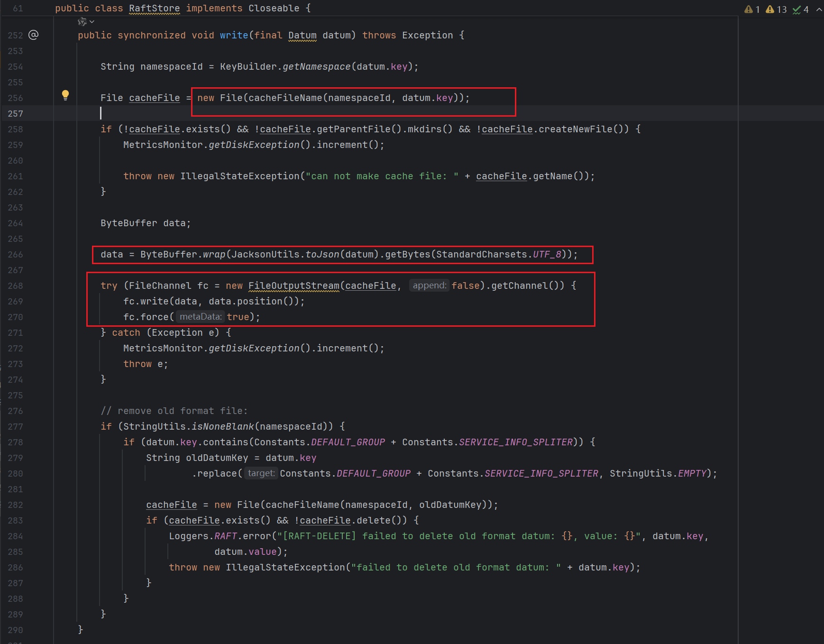Screen dimensions: 824x644
Task: Click line number 268 in the gutter
Action: pyautogui.click(x=15, y=286)
